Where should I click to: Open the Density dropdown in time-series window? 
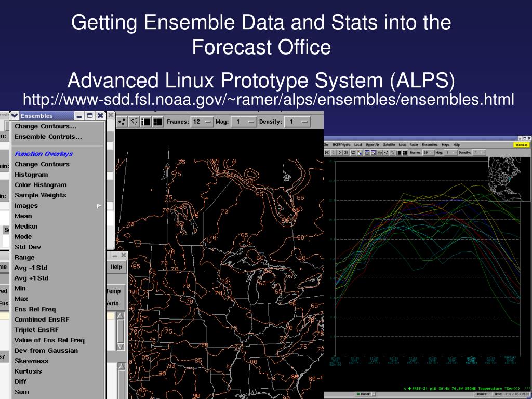tap(480, 153)
